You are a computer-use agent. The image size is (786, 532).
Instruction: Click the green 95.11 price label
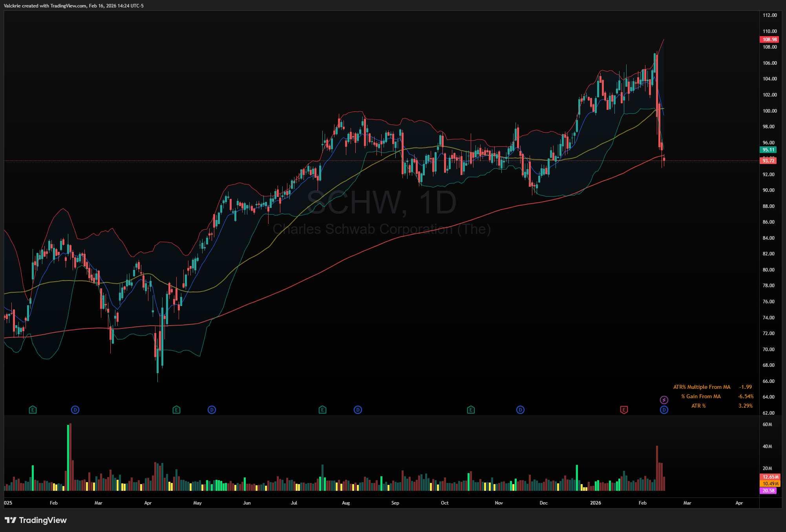(x=768, y=150)
